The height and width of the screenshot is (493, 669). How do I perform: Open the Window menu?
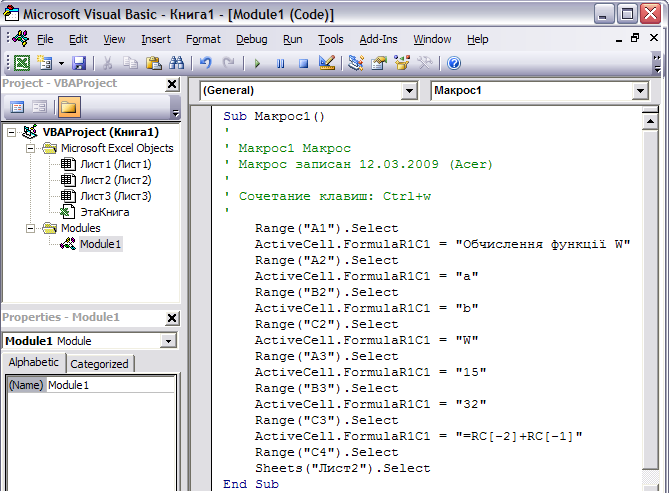[x=432, y=39]
